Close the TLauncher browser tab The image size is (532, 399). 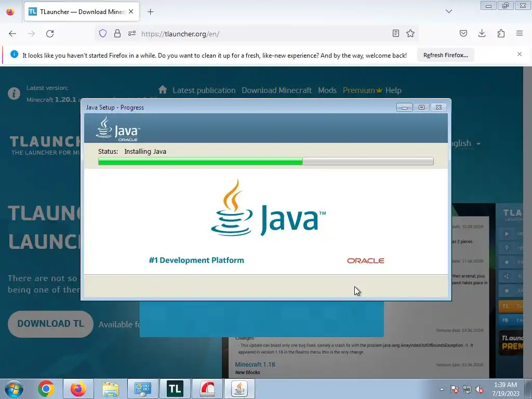click(131, 11)
